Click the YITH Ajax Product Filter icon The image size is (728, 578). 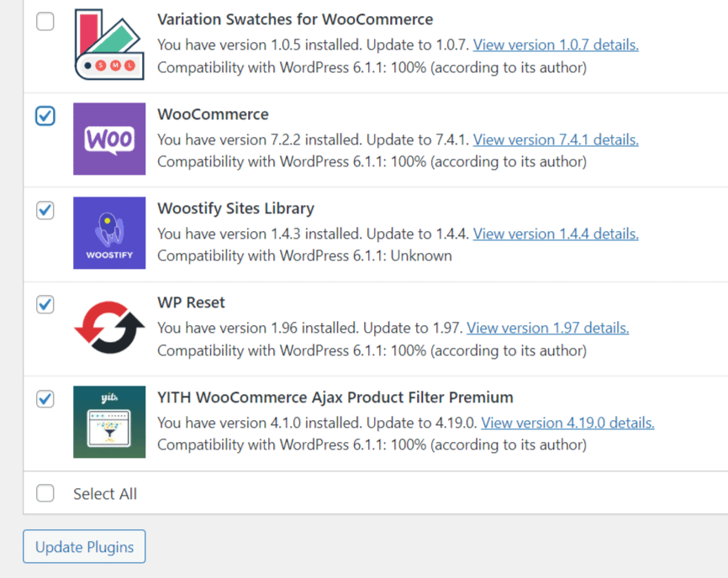pos(109,422)
